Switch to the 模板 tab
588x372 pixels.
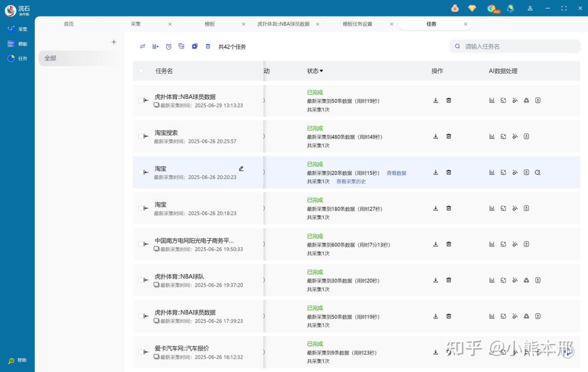point(210,24)
